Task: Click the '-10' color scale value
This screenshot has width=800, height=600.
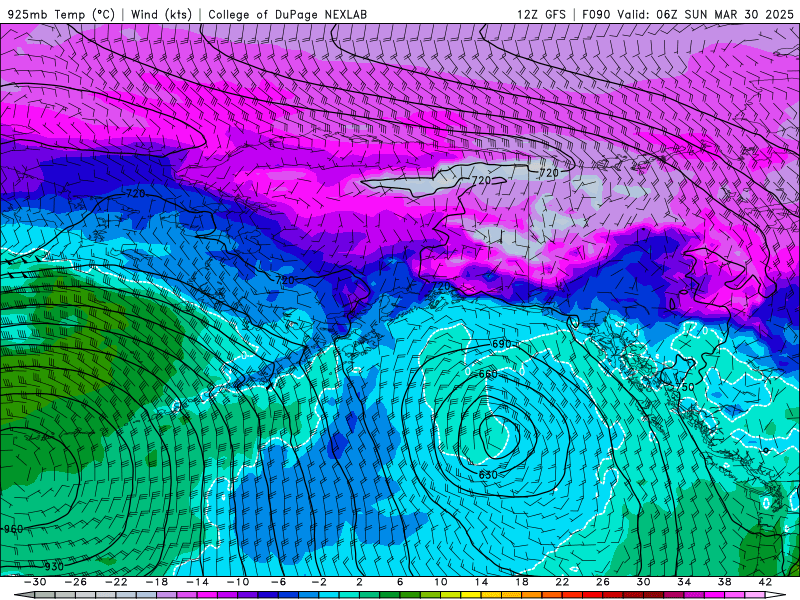Action: point(238,582)
